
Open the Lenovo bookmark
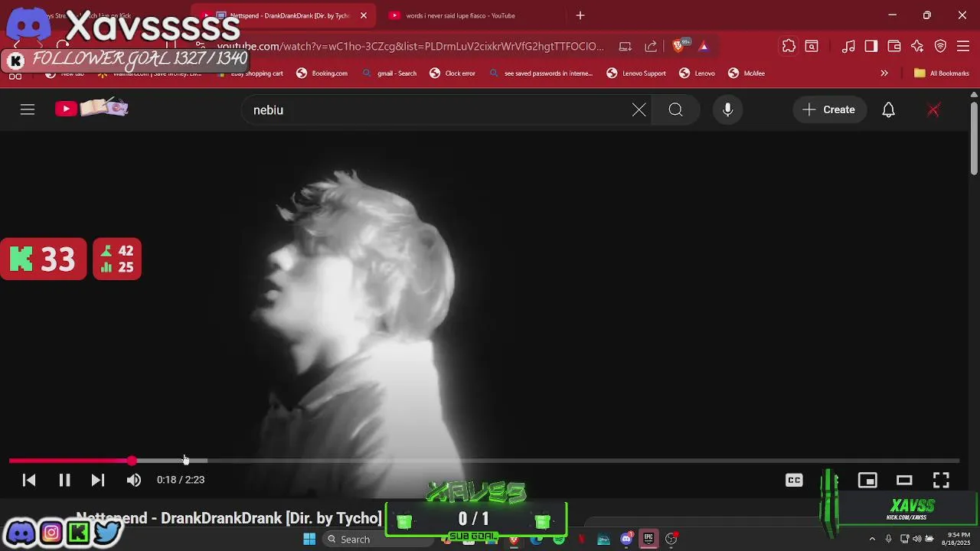click(x=697, y=73)
